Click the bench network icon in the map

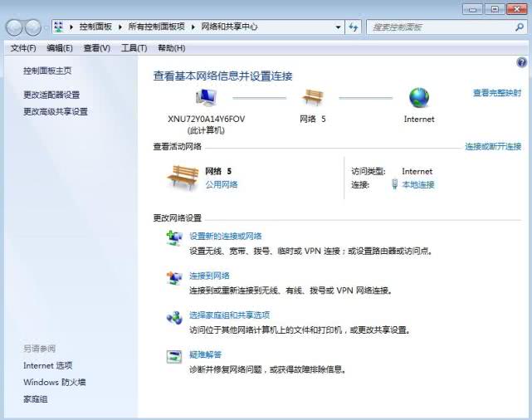313,98
